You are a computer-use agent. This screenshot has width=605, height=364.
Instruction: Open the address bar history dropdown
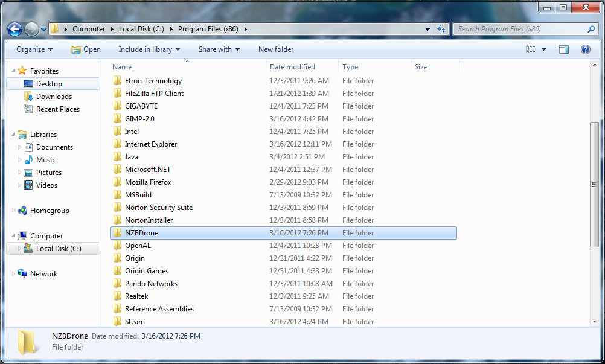tap(427, 30)
